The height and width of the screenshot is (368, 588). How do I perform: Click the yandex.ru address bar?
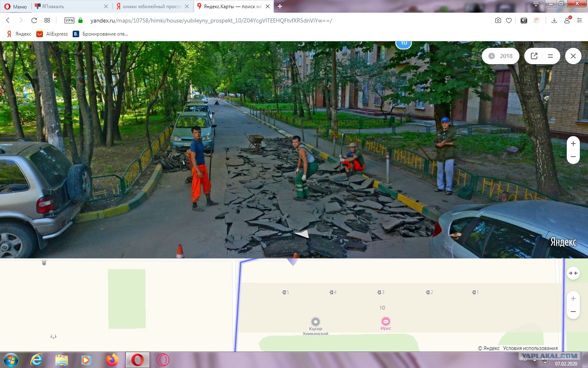pyautogui.click(x=211, y=20)
